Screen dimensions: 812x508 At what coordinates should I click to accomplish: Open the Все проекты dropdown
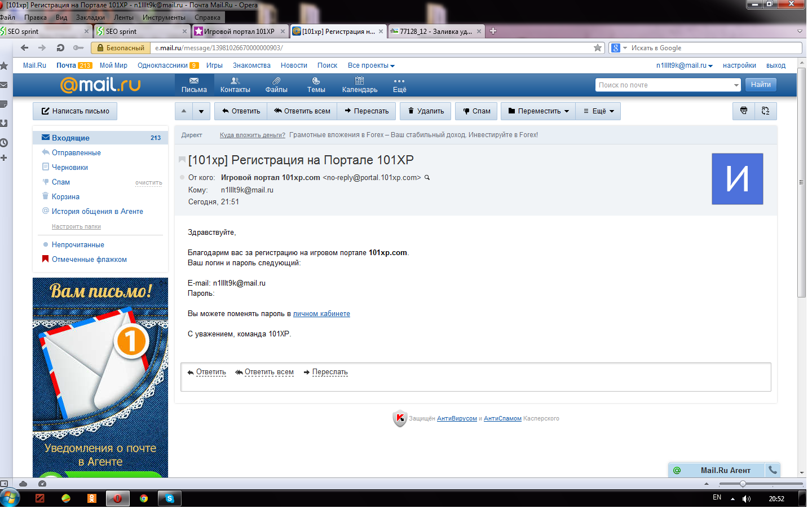371,65
